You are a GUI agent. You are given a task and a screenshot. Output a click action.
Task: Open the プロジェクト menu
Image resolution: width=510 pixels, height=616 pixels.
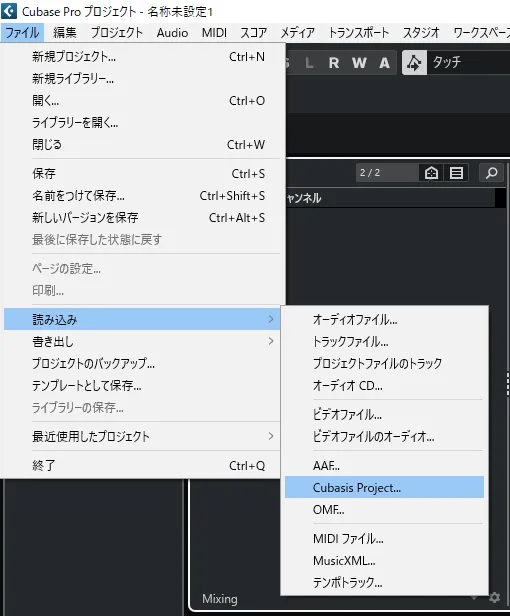pos(117,33)
